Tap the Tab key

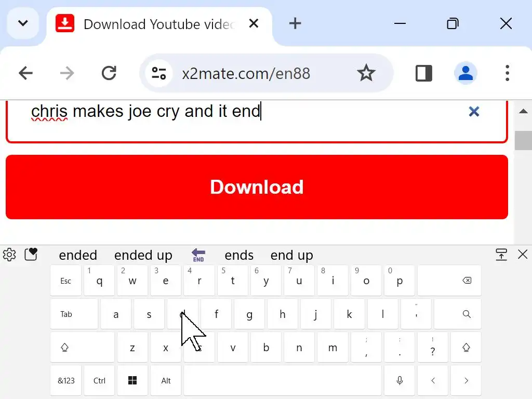tap(74, 314)
